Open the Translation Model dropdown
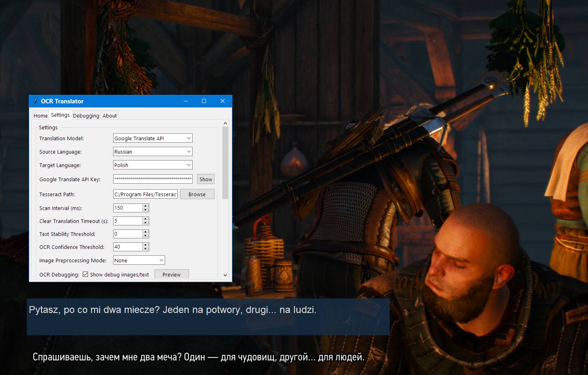 pos(153,138)
